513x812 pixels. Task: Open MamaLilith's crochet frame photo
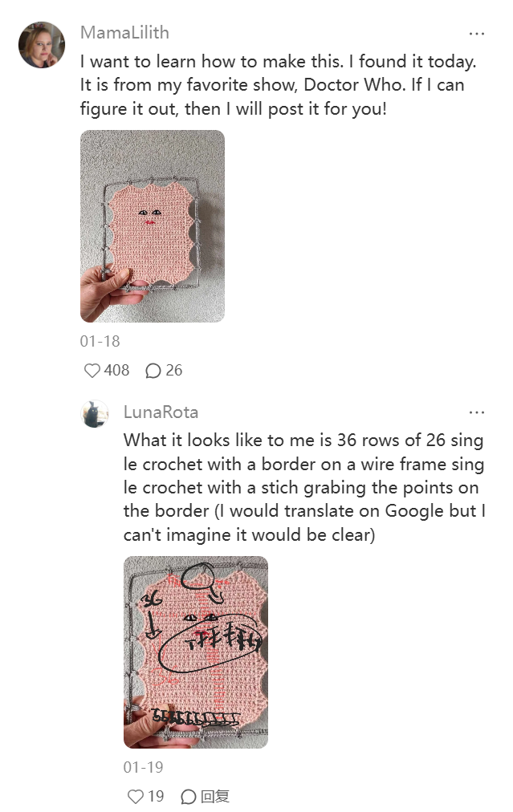(x=153, y=225)
